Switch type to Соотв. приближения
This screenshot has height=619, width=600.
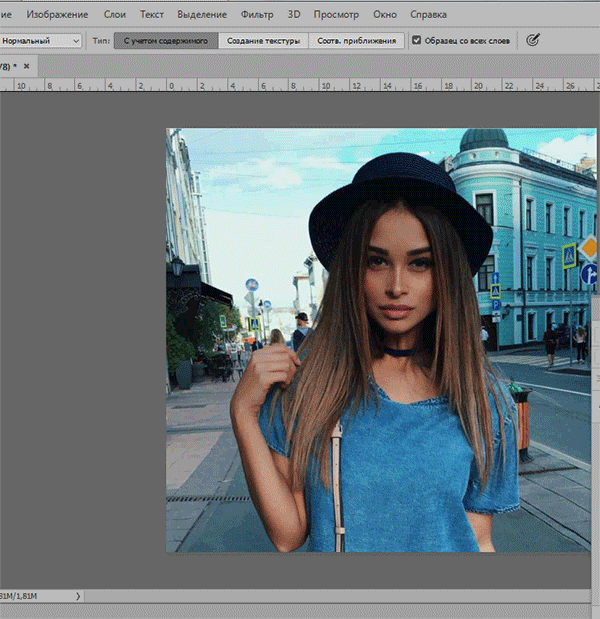[355, 41]
